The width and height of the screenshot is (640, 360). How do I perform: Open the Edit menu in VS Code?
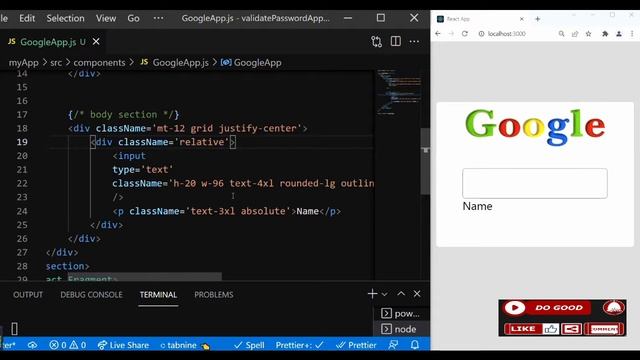[x=27, y=18]
